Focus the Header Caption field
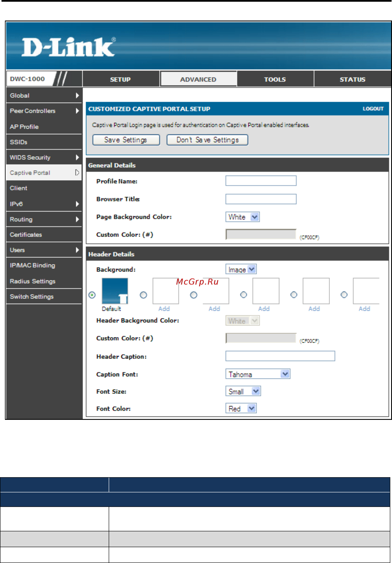Screen dimensions: 392x563 click(x=280, y=356)
